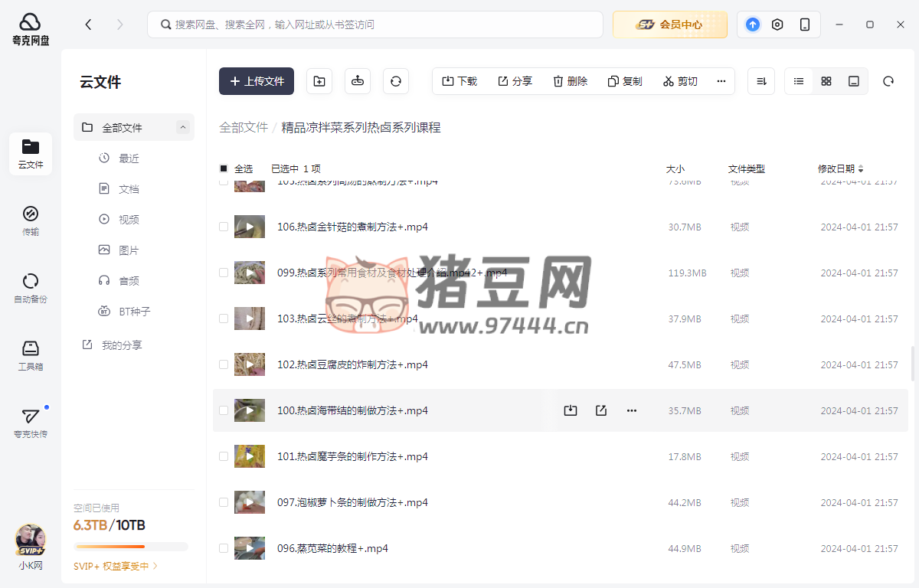The height and width of the screenshot is (588, 919).
Task: Expand more options in action toolbar
Action: [x=721, y=81]
